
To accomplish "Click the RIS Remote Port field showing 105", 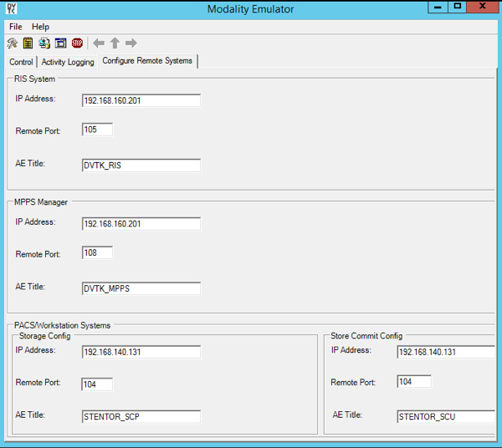I will (x=97, y=130).
